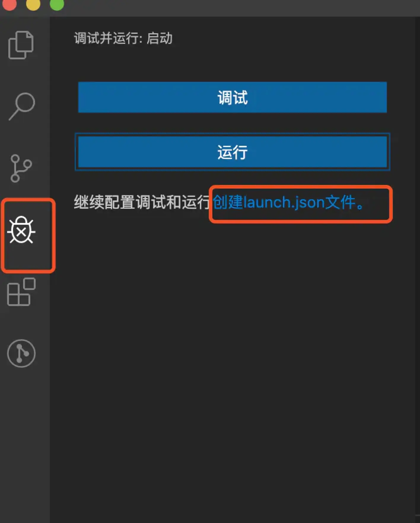Click the window title bar area
The height and width of the screenshot is (523, 420).
coord(237,8)
